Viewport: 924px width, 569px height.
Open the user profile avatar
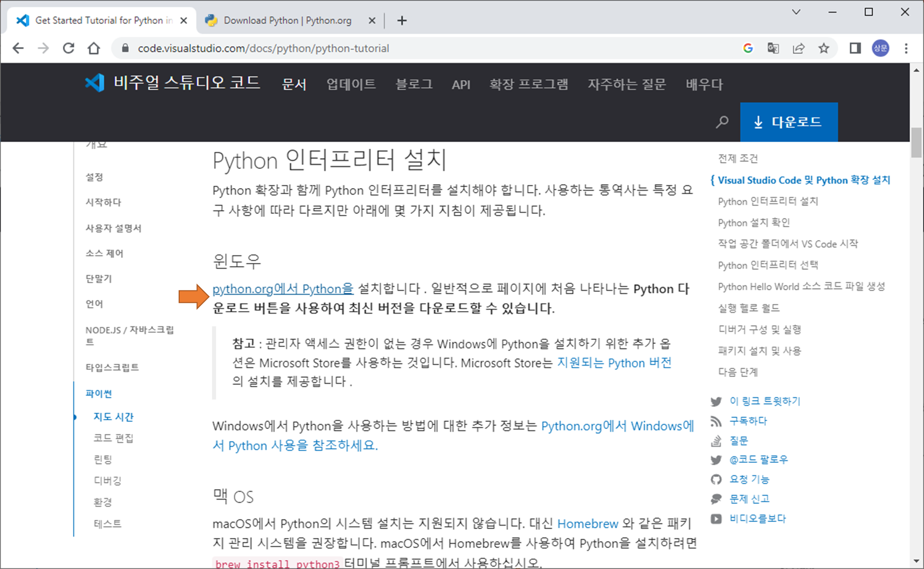click(x=880, y=48)
